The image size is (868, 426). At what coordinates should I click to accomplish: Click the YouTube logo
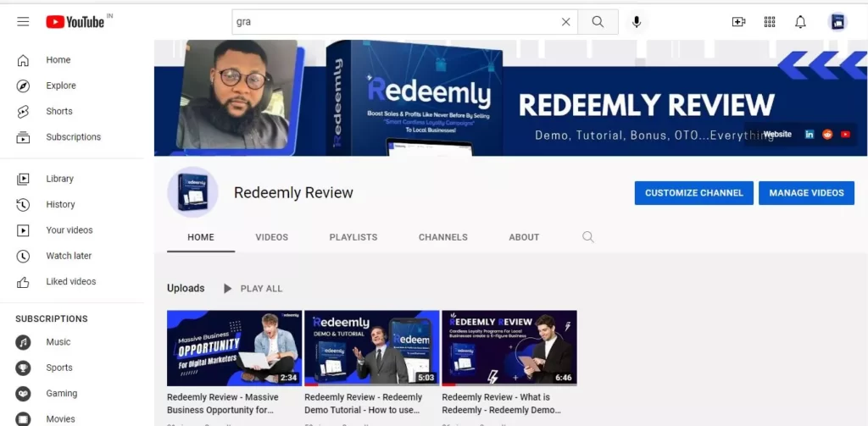(75, 21)
